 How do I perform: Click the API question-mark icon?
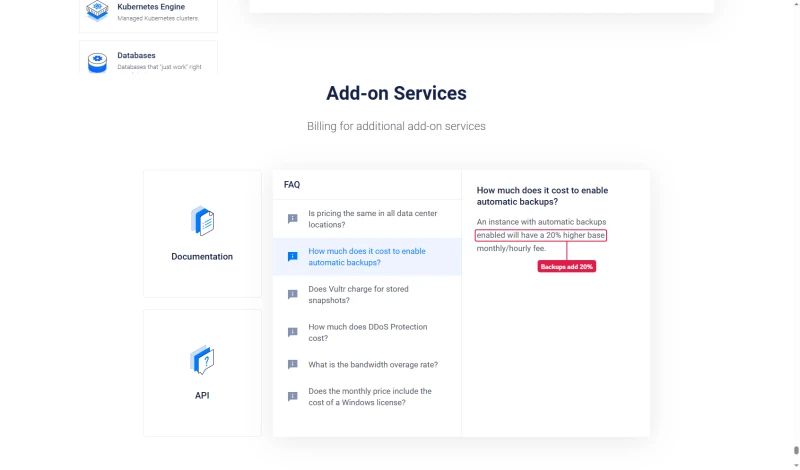coord(202,360)
